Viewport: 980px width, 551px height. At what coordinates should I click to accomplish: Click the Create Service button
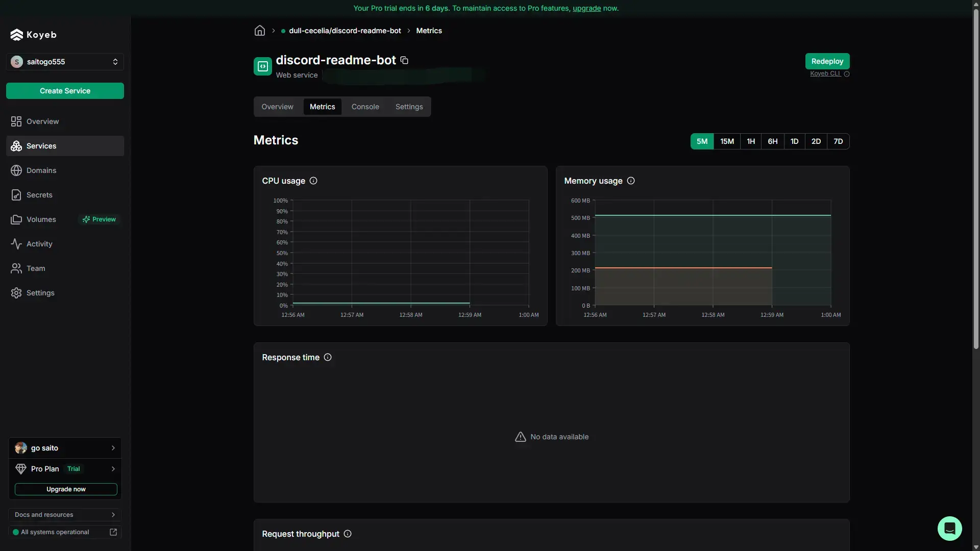coord(65,91)
